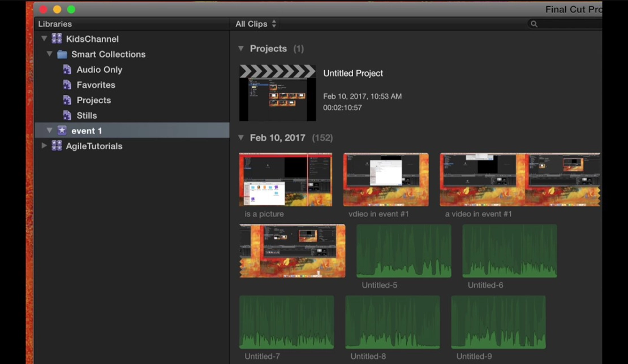The image size is (628, 364).
Task: Click the Smart Collections folder icon
Action: (62, 54)
